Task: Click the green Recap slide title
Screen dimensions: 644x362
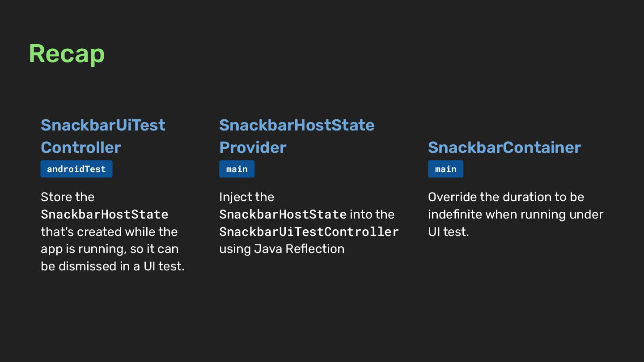Action: 67,54
